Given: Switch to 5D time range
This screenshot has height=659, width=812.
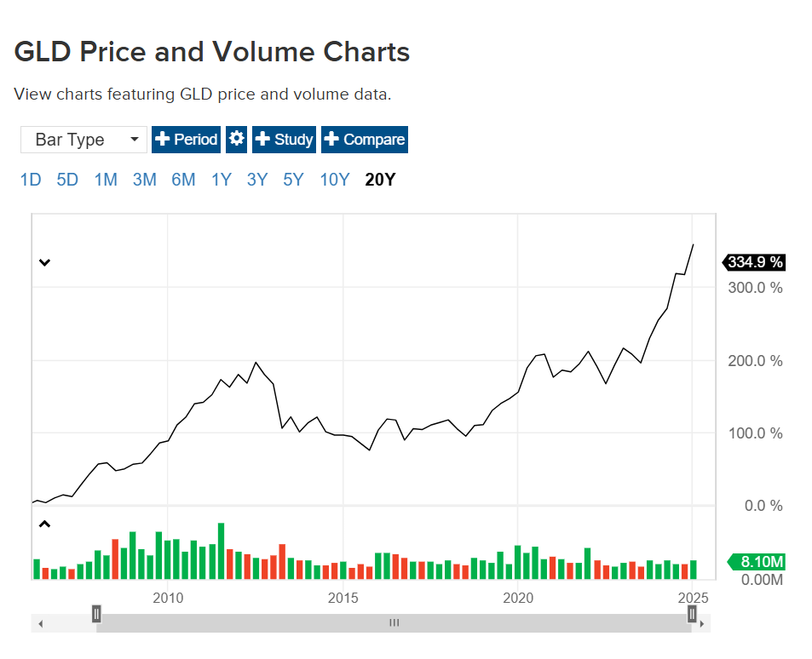Looking at the screenshot, I should [67, 180].
